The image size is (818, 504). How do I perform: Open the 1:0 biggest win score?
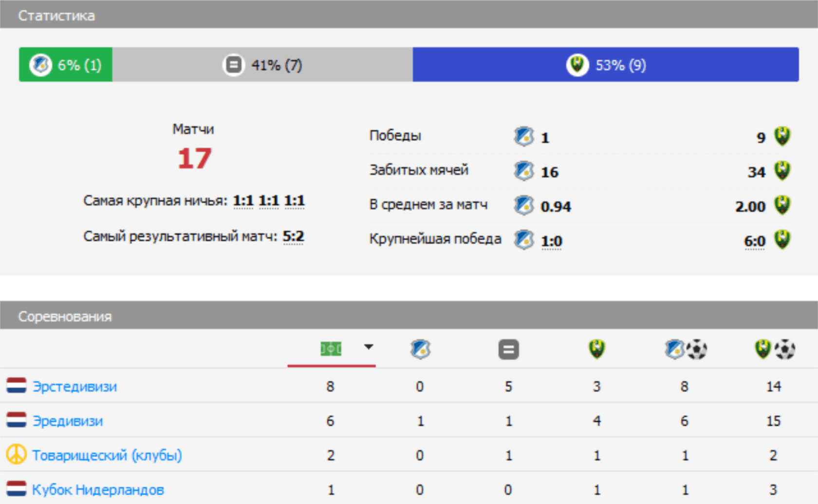551,241
